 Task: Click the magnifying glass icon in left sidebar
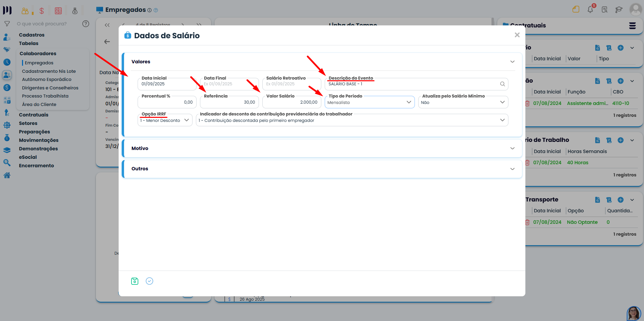click(7, 163)
